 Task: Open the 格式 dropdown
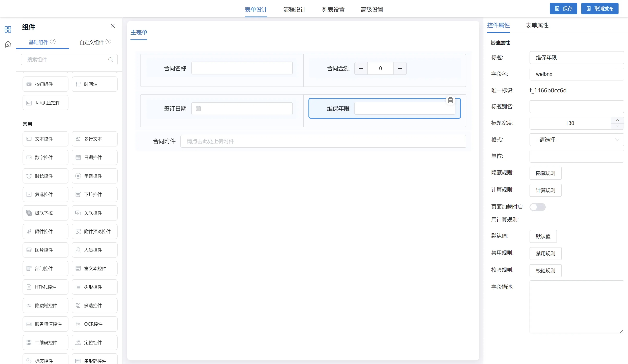[x=576, y=140]
